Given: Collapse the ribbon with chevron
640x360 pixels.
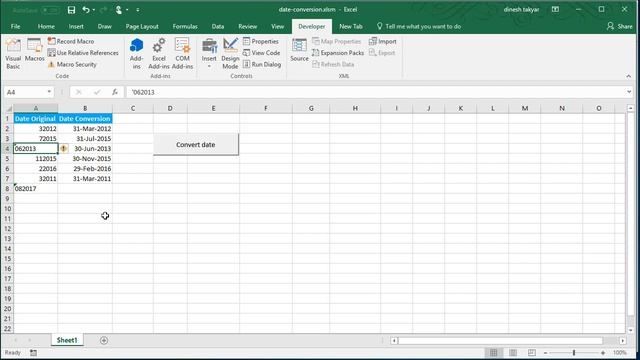Looking at the screenshot, I should (629, 76).
